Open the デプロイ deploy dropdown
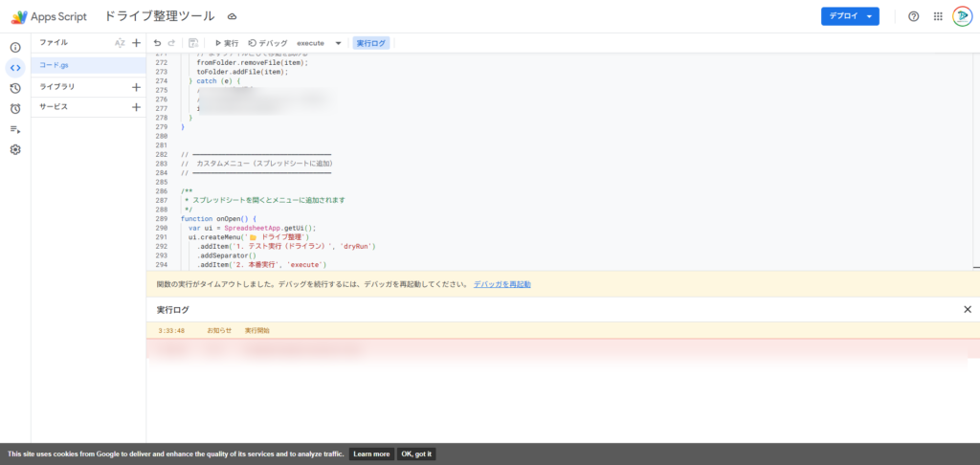Image resolution: width=980 pixels, height=465 pixels. pyautogui.click(x=850, y=16)
